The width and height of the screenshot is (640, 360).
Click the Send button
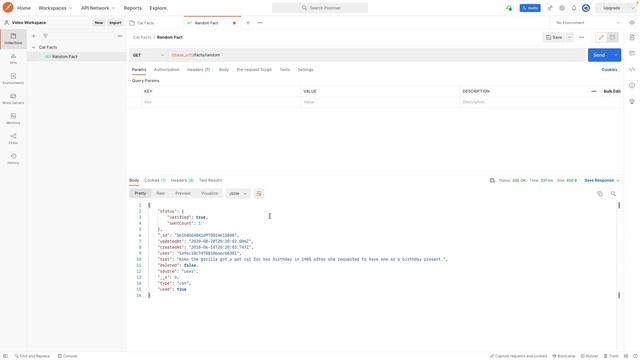(599, 55)
